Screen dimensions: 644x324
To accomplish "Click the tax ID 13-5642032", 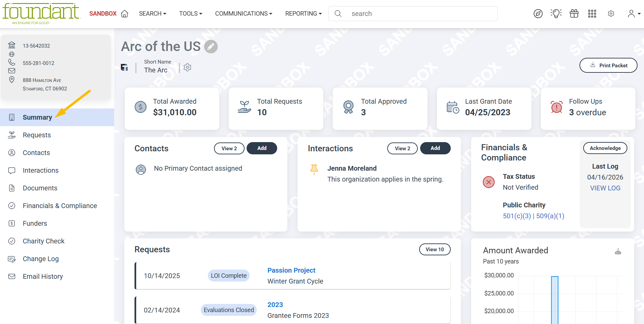I will [x=36, y=46].
